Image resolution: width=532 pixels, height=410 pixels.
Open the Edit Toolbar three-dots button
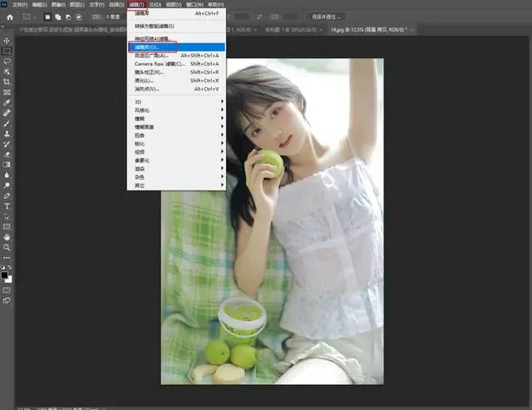pos(7,258)
